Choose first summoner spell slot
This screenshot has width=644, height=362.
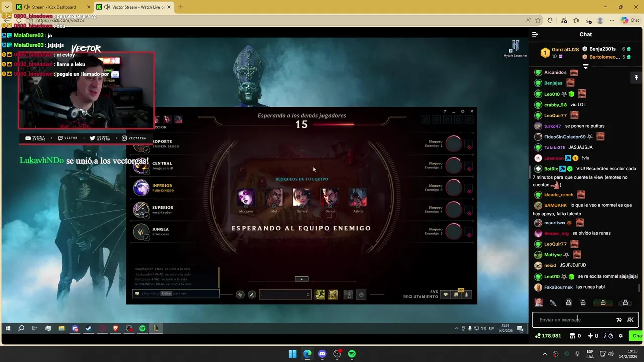319,295
